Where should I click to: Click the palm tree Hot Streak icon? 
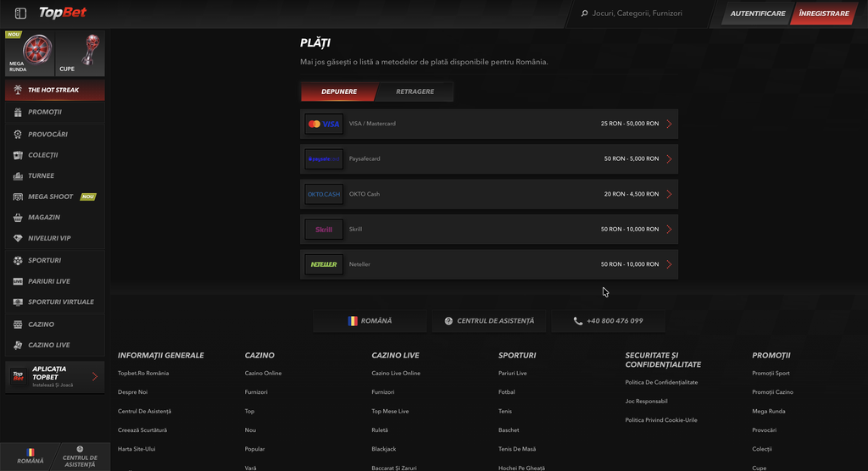coord(18,90)
